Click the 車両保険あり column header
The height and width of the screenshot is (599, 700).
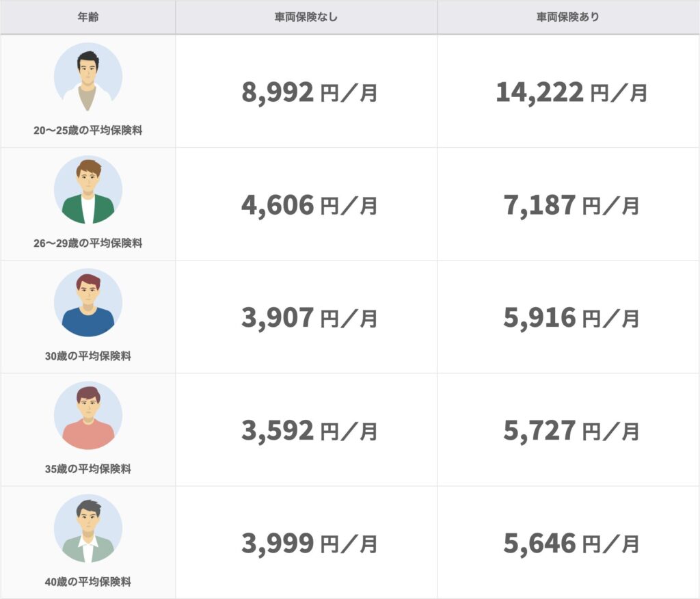point(568,17)
